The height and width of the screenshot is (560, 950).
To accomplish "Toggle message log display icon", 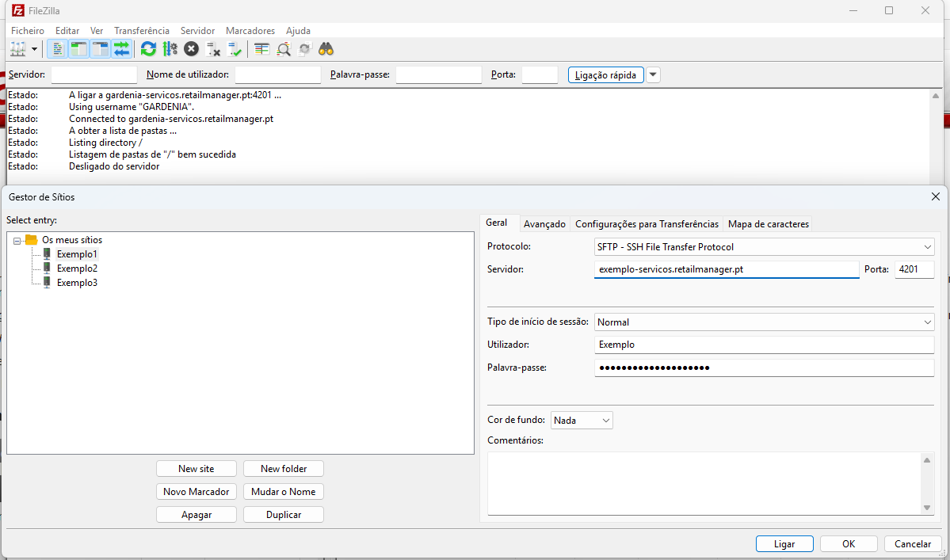I will point(58,49).
